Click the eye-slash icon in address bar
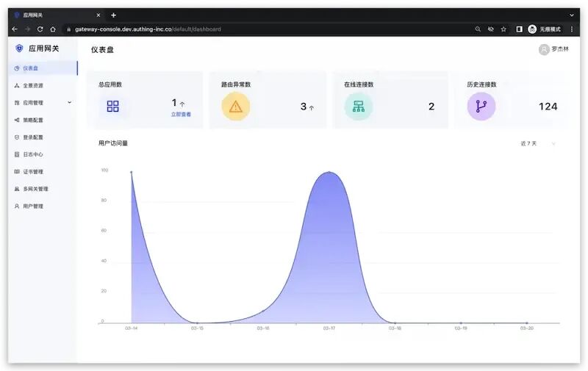The height and width of the screenshot is (371, 588). pos(490,29)
